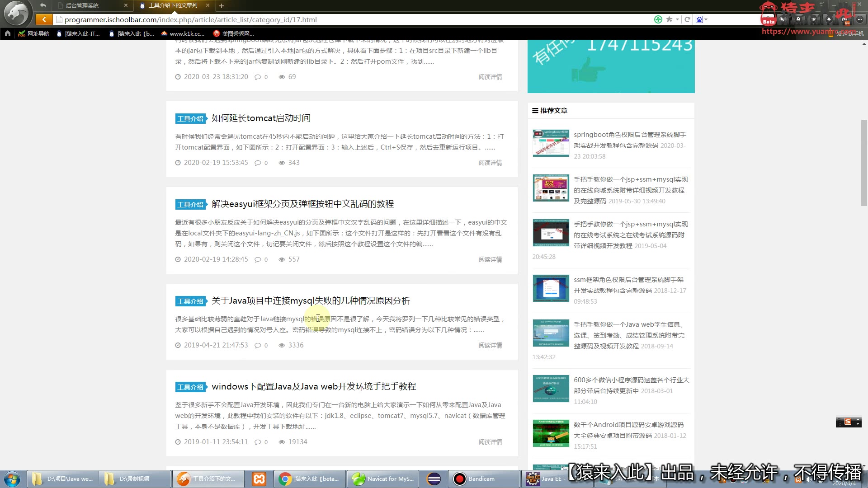The image size is (868, 488).
Task: Click the undo-closed-tab arrow icon
Action: pyautogui.click(x=43, y=5)
